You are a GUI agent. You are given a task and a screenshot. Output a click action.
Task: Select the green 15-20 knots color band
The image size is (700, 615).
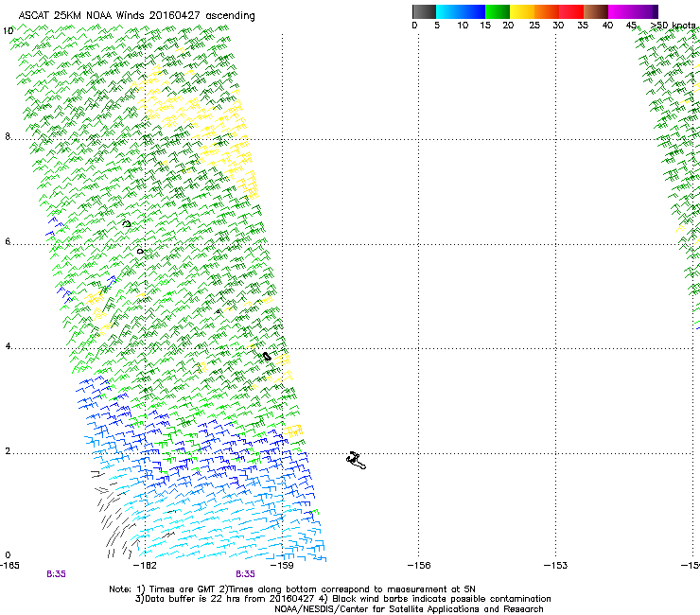click(x=498, y=11)
